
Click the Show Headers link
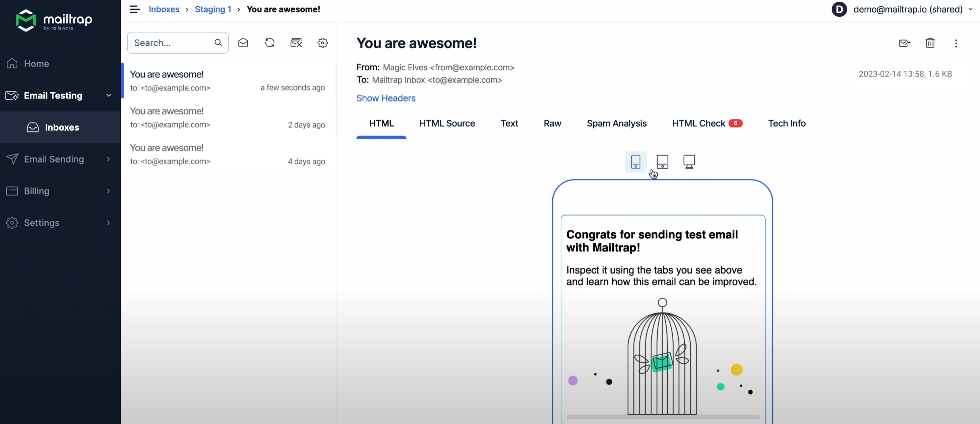[x=386, y=98]
